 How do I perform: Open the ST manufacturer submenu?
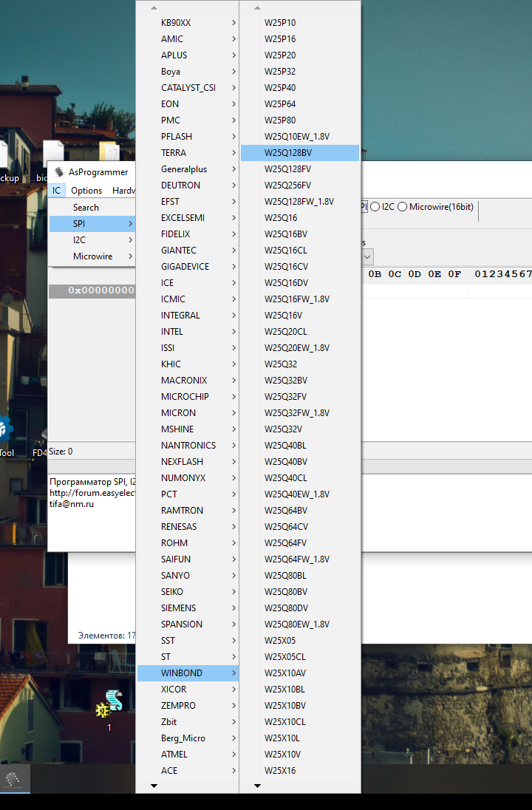tap(188, 656)
